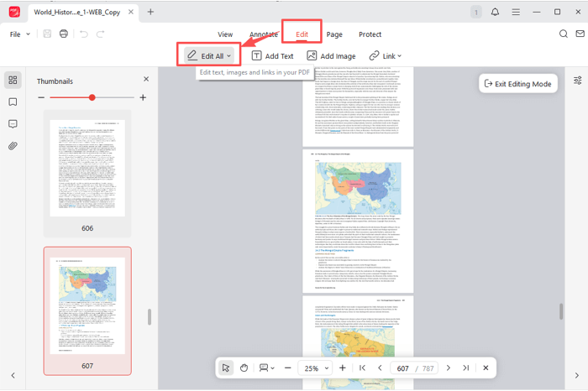
Task: Select the World_Histor document tab
Action: 77,12
